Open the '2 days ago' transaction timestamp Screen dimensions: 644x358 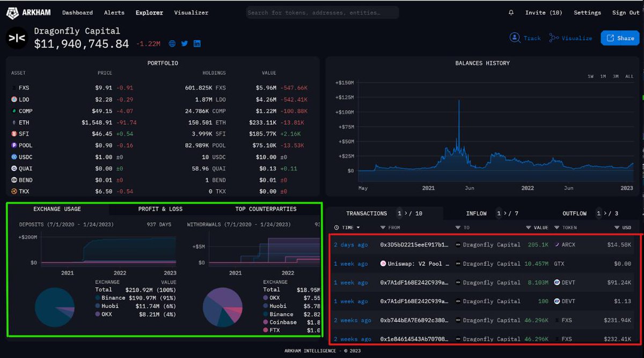pos(351,245)
